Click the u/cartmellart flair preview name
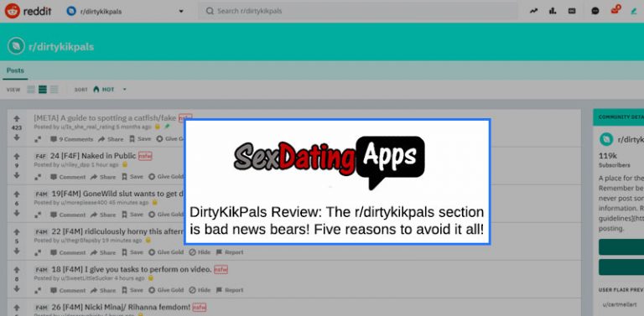This screenshot has width=644, height=316. 621,304
